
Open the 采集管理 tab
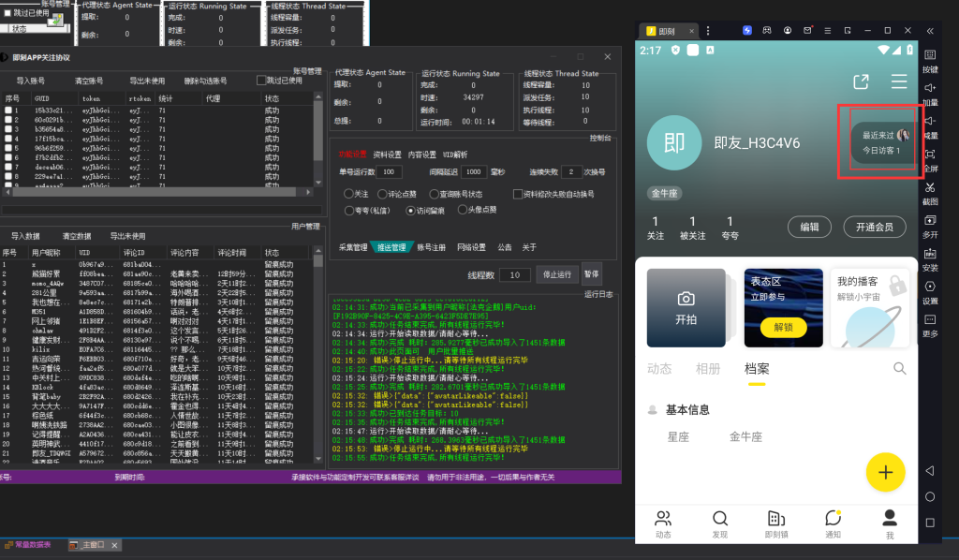(353, 247)
